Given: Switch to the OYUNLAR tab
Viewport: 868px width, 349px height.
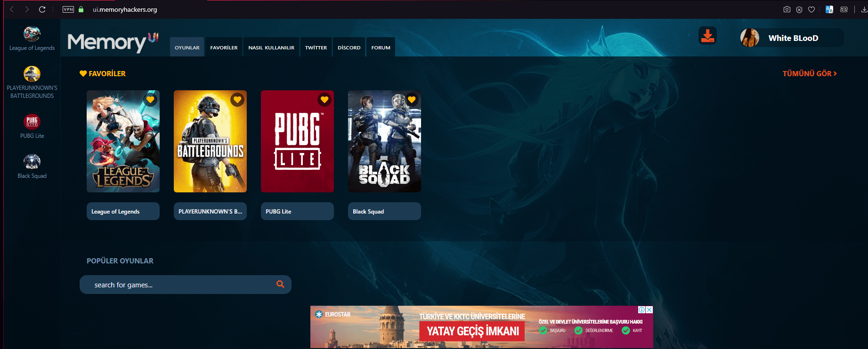Looking at the screenshot, I should (x=187, y=47).
